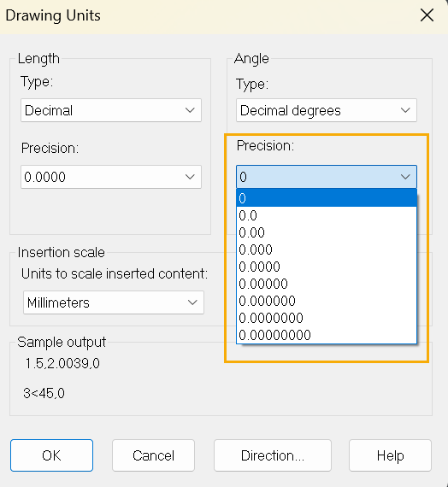Expand the Length Precision dropdown

click(111, 177)
